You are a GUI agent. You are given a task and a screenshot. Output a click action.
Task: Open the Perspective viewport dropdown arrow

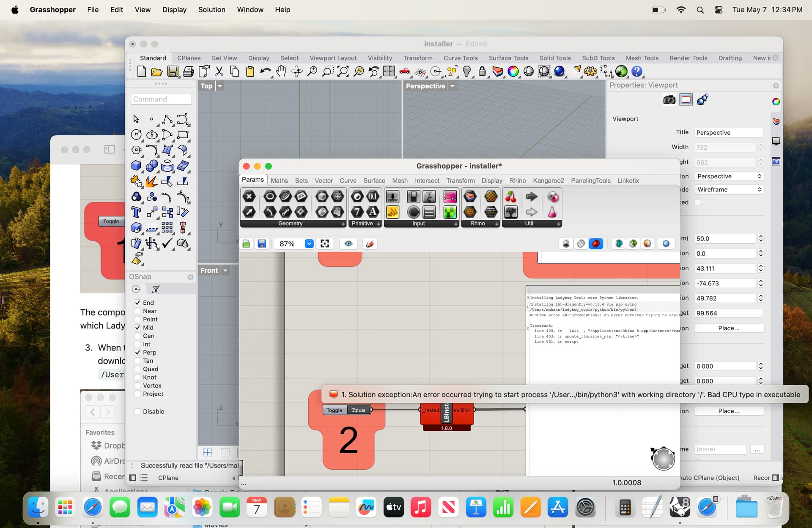tap(452, 86)
